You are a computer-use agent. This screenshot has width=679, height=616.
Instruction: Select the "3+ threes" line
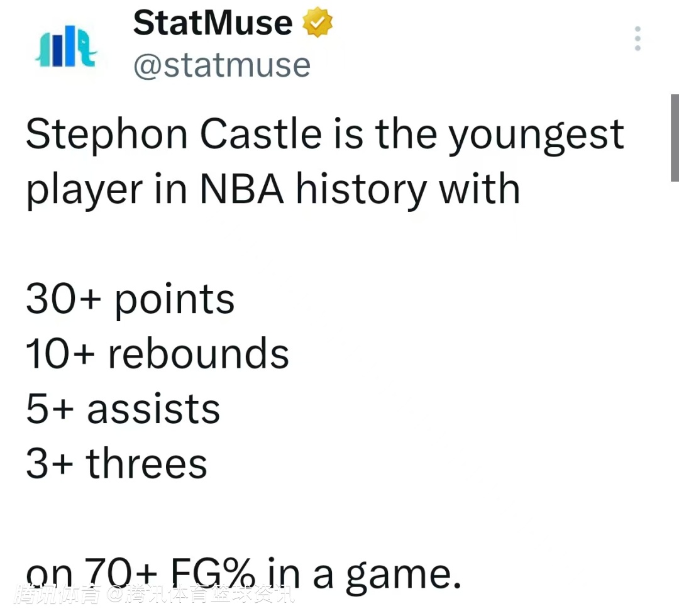116,463
